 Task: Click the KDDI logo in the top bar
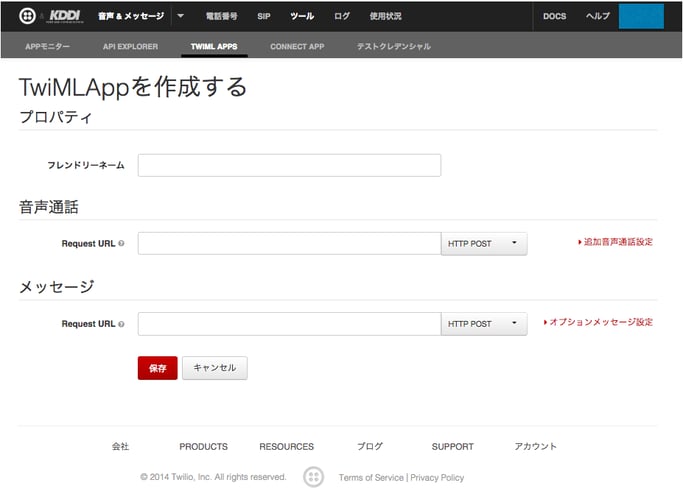click(64, 16)
